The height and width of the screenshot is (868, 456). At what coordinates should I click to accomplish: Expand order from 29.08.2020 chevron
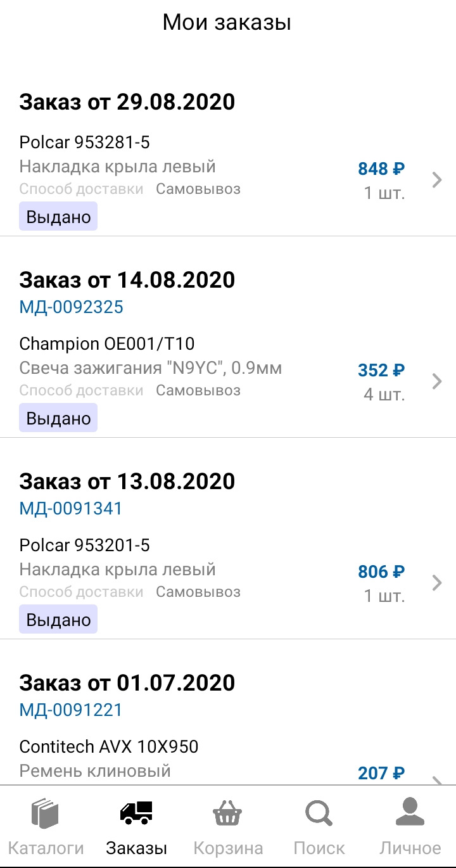click(x=436, y=180)
